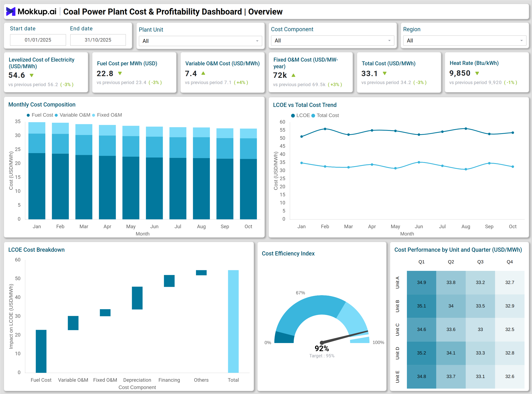Screen dimensions: 532x394
Task: Toggle Fuel Cost legend marker
Action: (28, 115)
